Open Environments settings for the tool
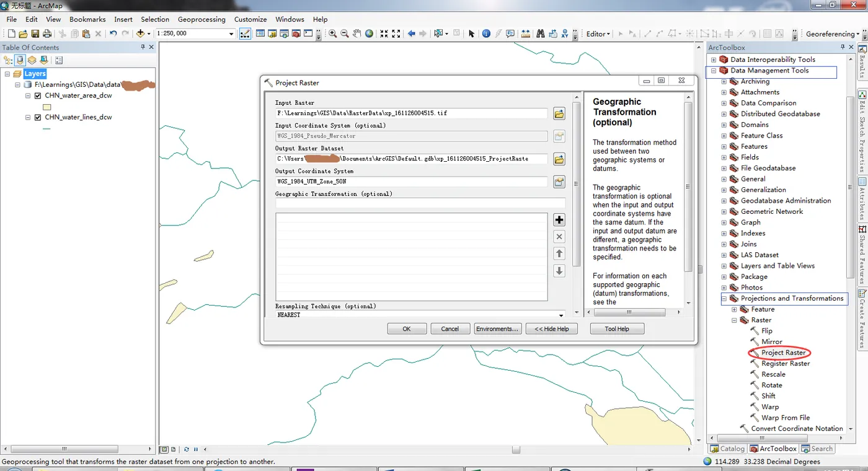 [x=497, y=329]
